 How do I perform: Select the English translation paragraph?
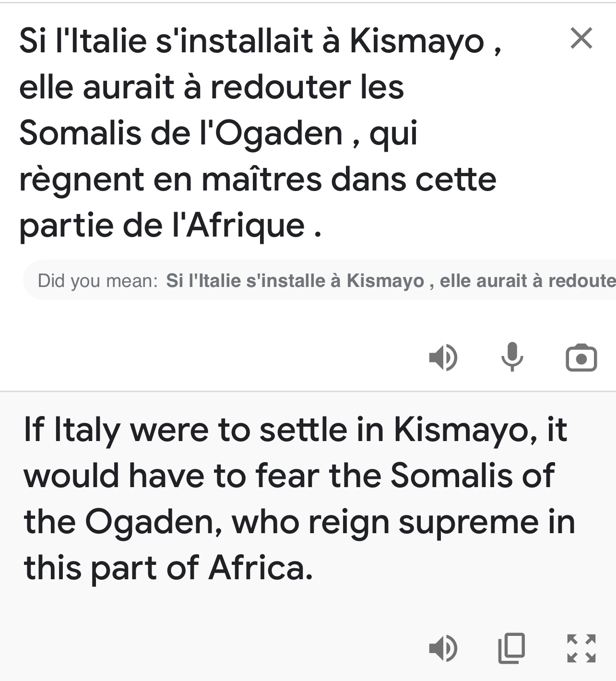(x=299, y=498)
